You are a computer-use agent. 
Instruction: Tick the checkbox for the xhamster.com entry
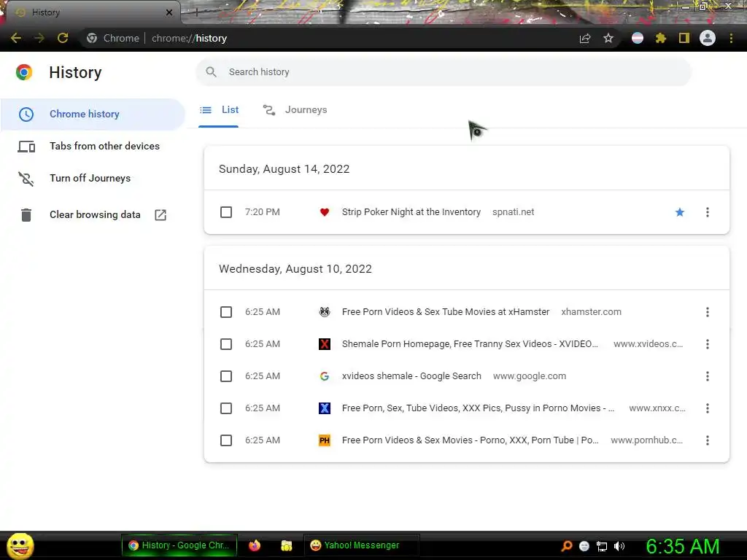tap(226, 312)
